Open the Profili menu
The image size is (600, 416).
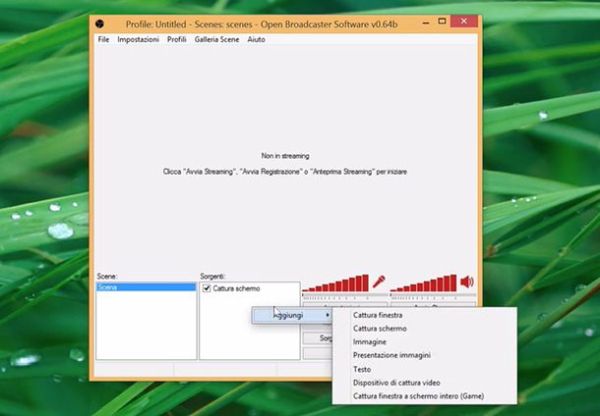tap(176, 39)
